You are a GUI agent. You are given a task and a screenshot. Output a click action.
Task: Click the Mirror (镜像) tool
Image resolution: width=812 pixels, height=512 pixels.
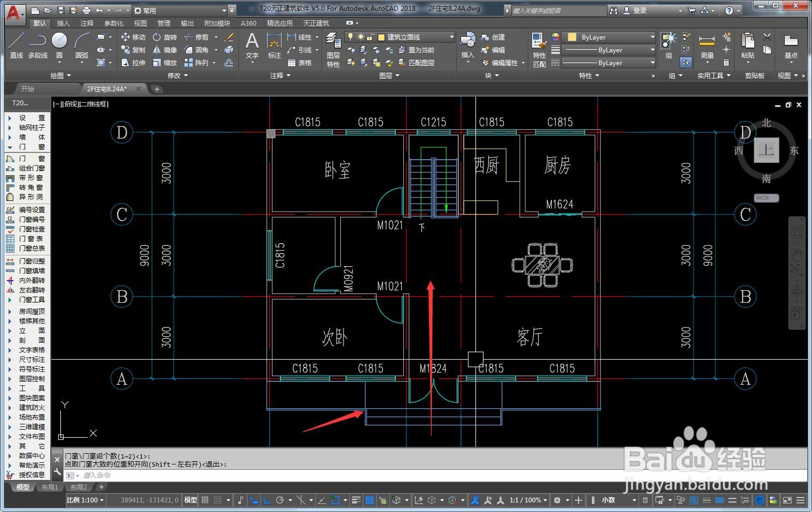165,50
